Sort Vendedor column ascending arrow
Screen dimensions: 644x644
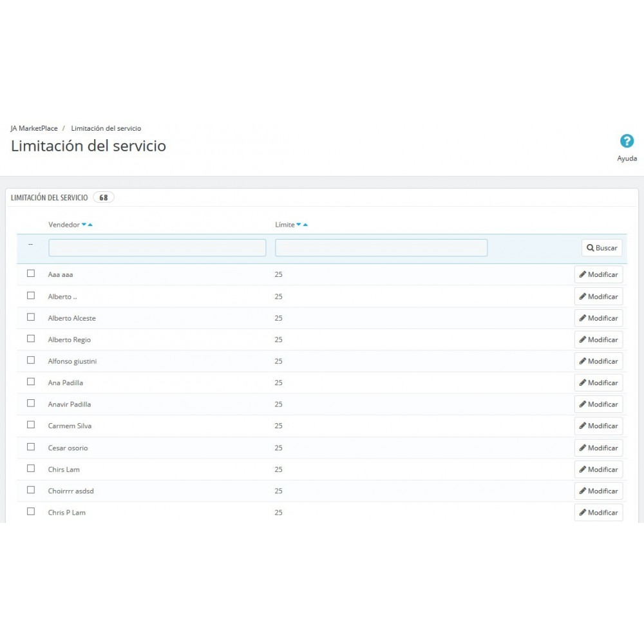90,225
